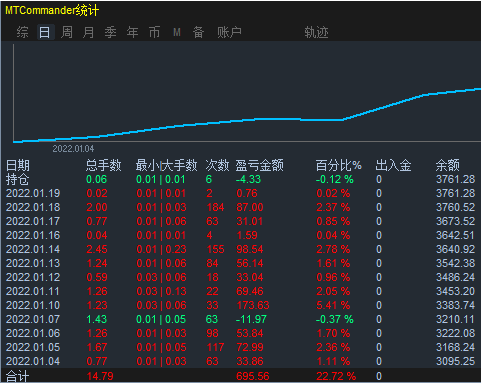Switch to the 综 summary tab
Image resolution: width=481 pixels, height=383 pixels.
(x=22, y=32)
